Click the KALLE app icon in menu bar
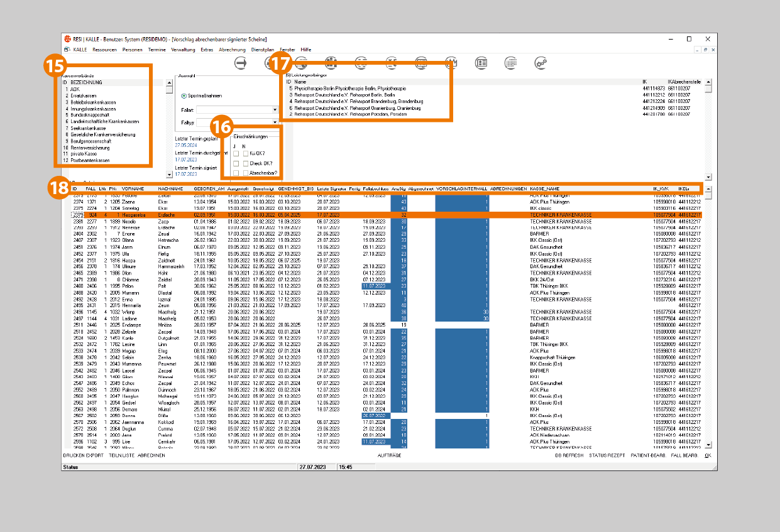Image resolution: width=780 pixels, height=532 pixels. [x=67, y=49]
